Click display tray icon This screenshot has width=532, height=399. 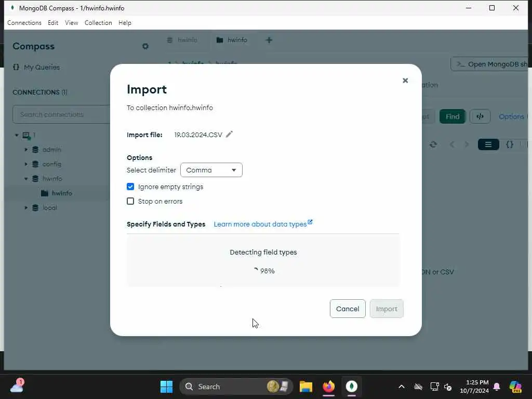click(x=435, y=387)
